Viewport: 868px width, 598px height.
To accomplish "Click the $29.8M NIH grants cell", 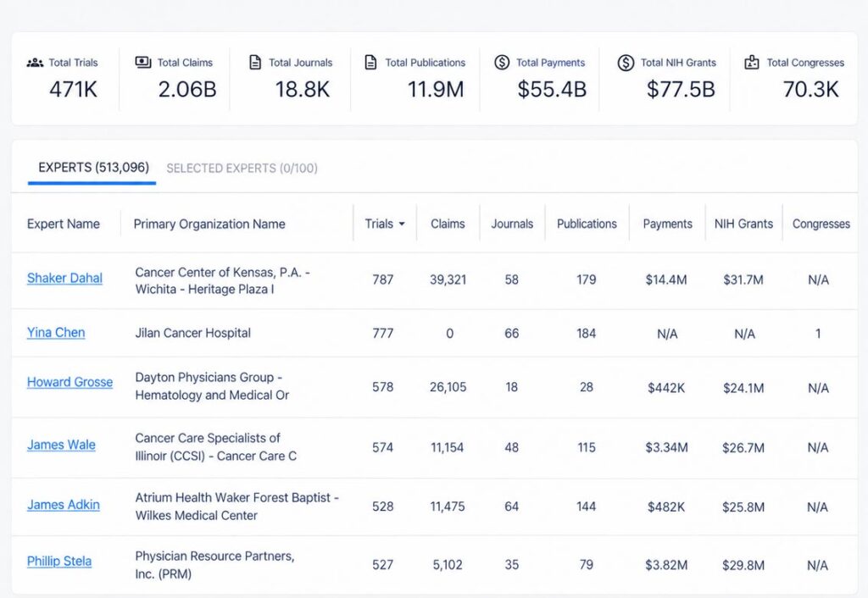I will pyautogui.click(x=743, y=565).
